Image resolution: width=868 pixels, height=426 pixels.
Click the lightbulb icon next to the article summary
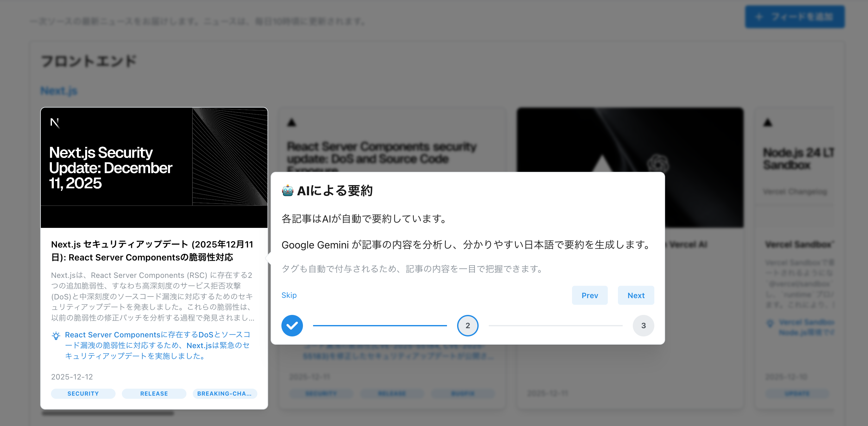(x=56, y=336)
